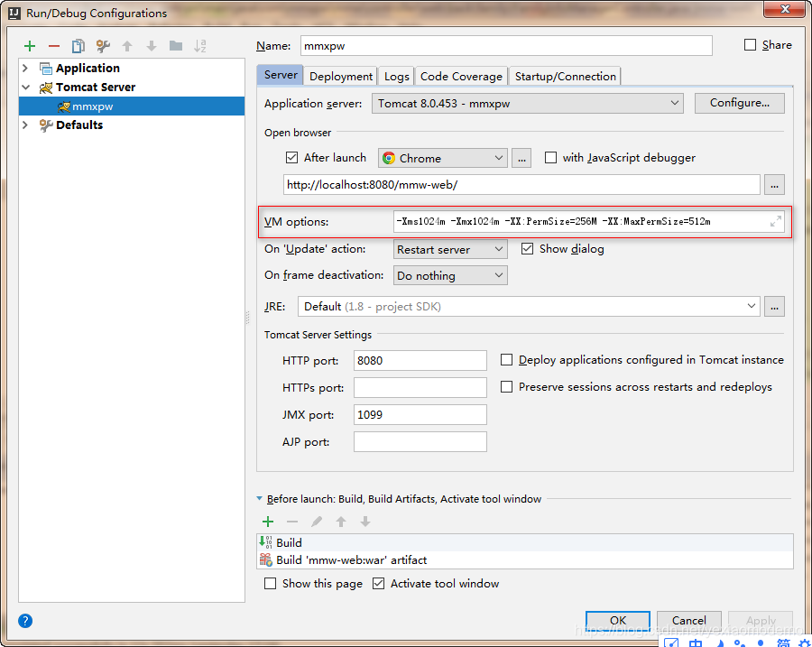The width and height of the screenshot is (812, 647).
Task: Click the JMX port input field
Action: (x=420, y=414)
